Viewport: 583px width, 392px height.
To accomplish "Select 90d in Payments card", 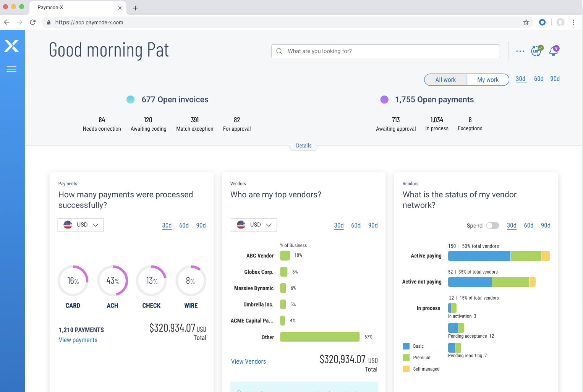I will tap(201, 225).
